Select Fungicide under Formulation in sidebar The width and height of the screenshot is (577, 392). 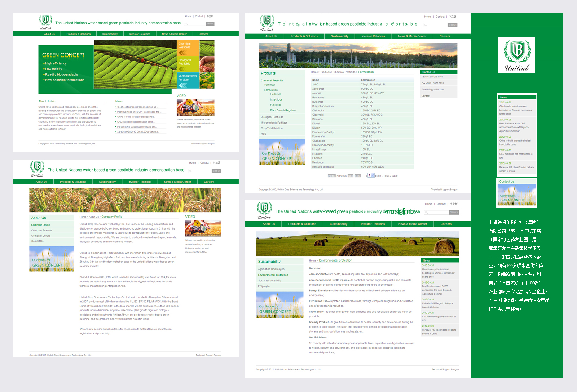pyautogui.click(x=276, y=105)
